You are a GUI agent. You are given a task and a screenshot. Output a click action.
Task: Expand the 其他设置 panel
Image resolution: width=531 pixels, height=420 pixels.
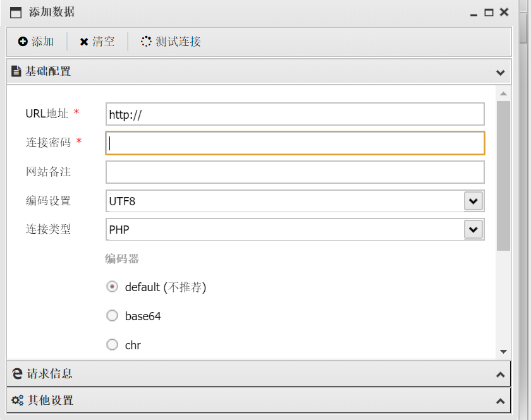coord(501,401)
